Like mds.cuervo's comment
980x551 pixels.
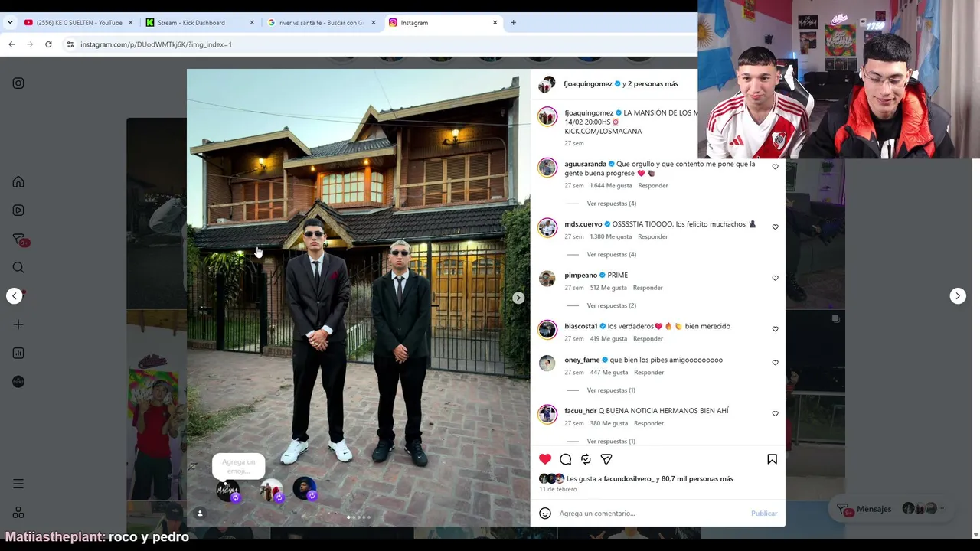[x=775, y=227]
